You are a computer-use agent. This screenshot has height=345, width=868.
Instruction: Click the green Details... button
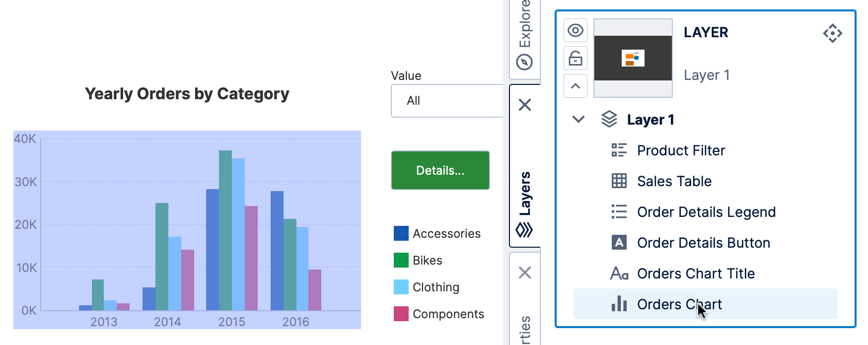(x=440, y=170)
